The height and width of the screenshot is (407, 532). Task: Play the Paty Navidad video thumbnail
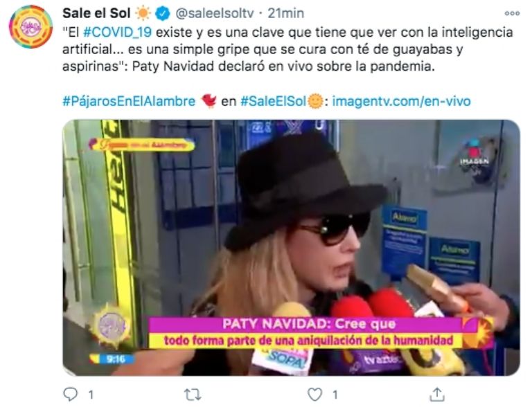(x=291, y=248)
